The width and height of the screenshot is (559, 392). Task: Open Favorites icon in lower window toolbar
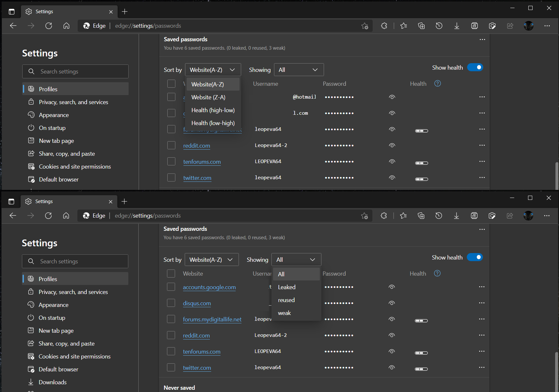[x=403, y=216]
